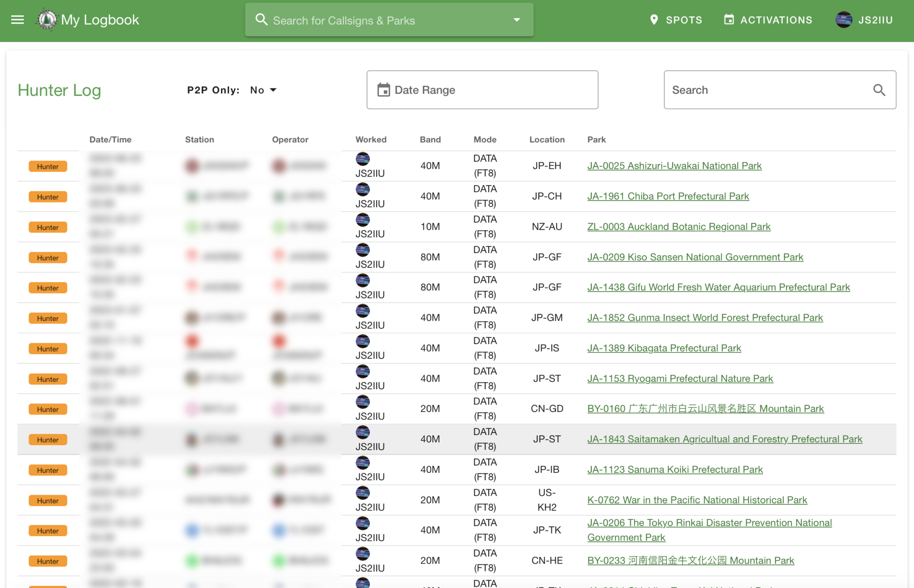Screen dimensions: 914x588
Task: Click the JS2IIU profile avatar in the header
Action: coord(843,20)
